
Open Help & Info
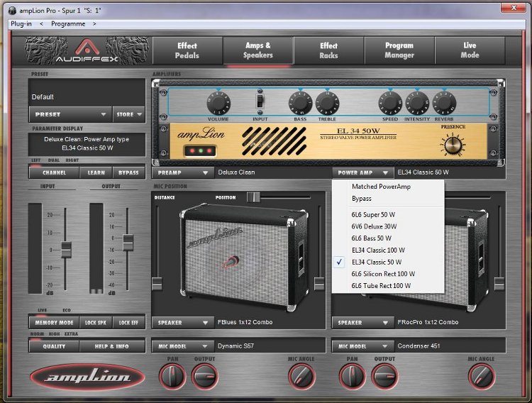click(x=111, y=346)
